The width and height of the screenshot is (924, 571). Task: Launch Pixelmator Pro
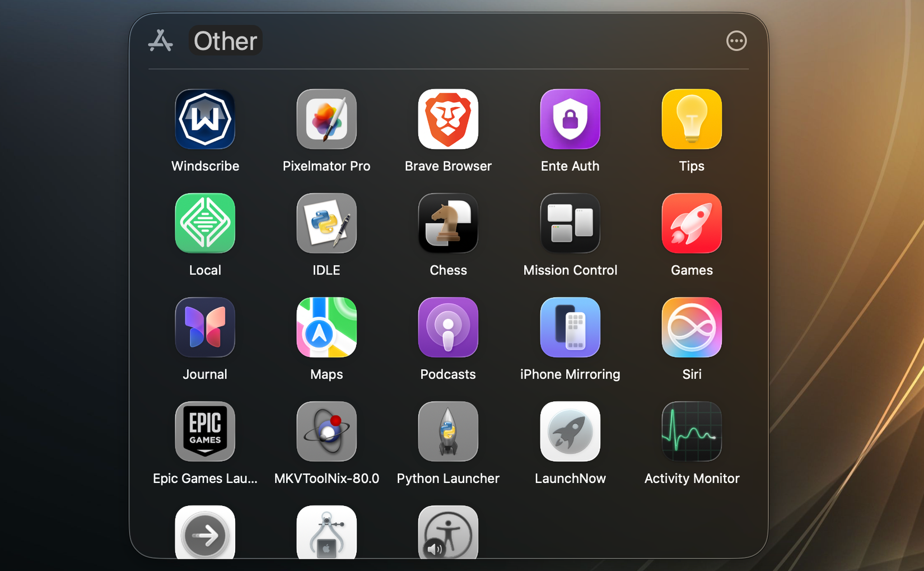(x=326, y=119)
